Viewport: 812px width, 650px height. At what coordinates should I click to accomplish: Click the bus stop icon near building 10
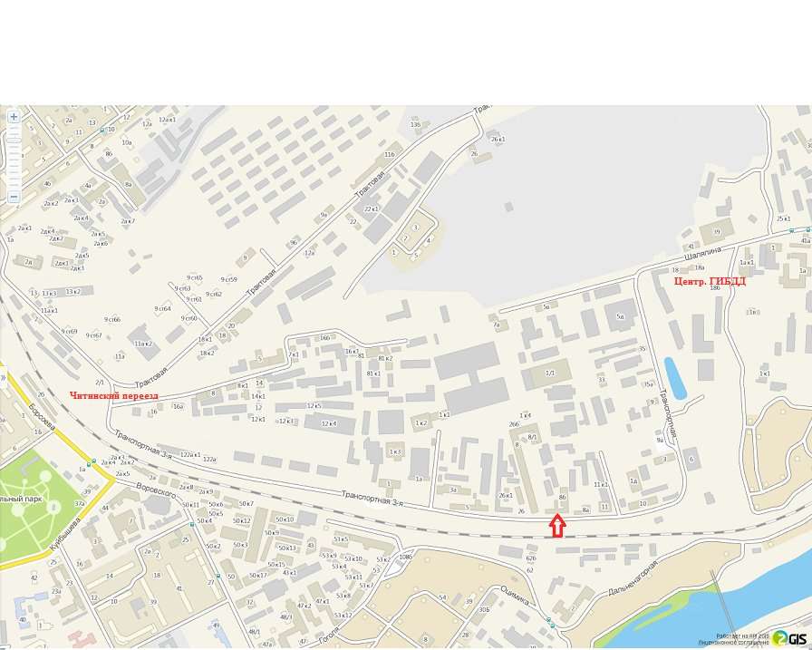click(102, 131)
